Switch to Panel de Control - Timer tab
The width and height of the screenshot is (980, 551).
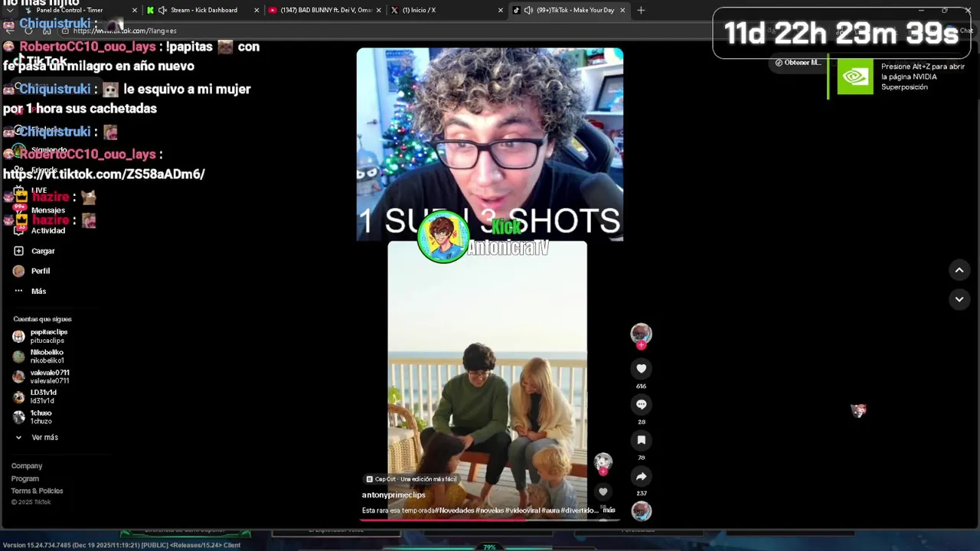pyautogui.click(x=70, y=10)
